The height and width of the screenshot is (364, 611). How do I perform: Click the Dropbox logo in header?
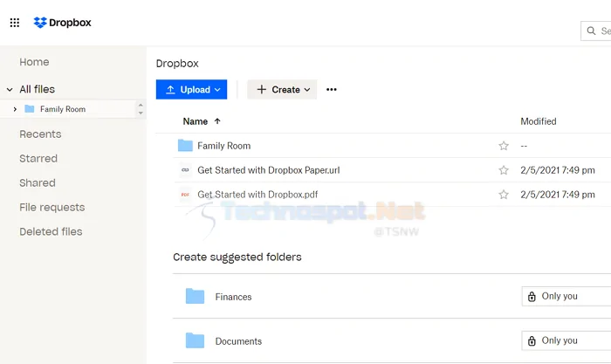(x=62, y=23)
